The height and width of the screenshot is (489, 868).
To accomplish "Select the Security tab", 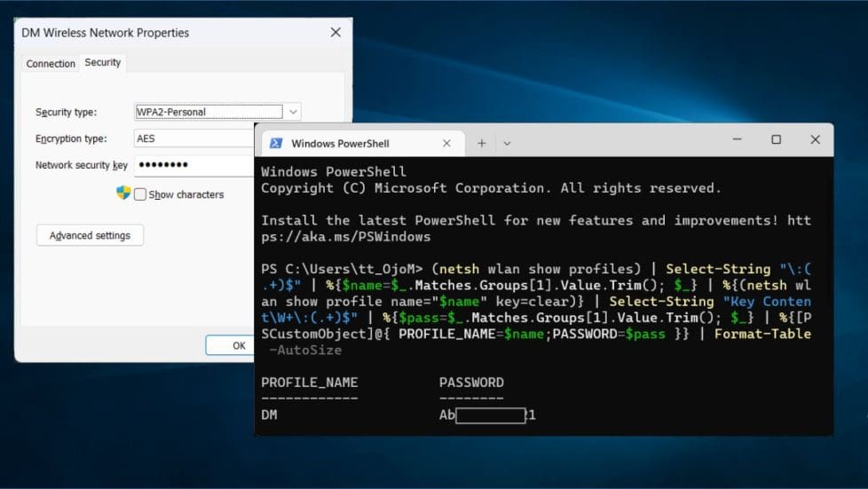I will 102,63.
